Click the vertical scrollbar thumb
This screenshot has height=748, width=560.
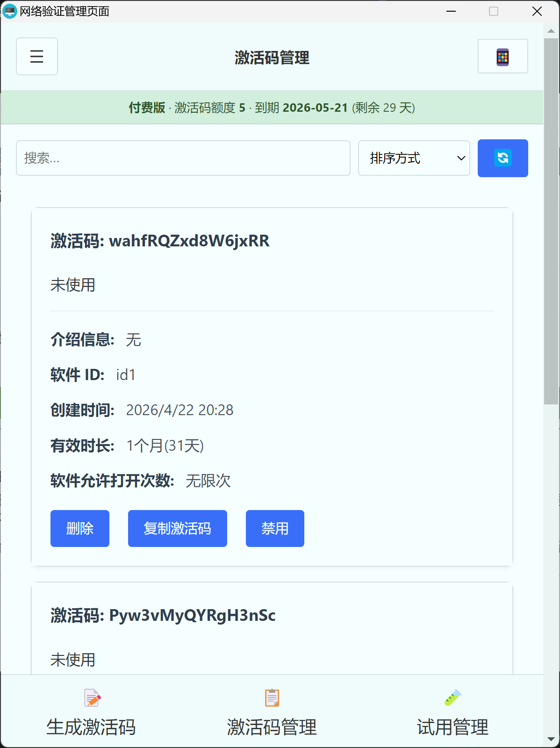(x=551, y=221)
